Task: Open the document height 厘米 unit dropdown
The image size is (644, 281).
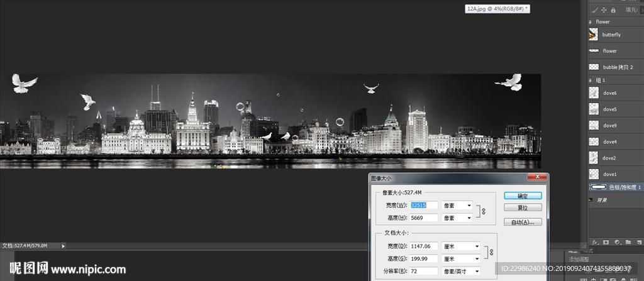Action: click(461, 259)
